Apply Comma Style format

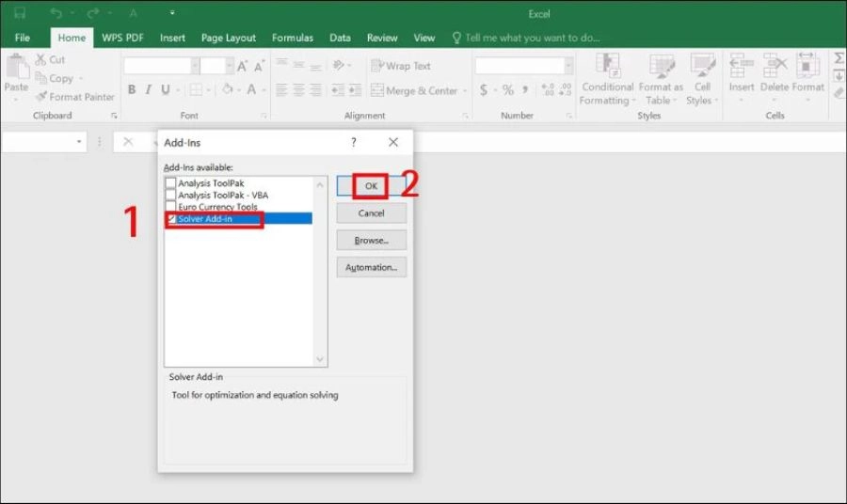[525, 89]
